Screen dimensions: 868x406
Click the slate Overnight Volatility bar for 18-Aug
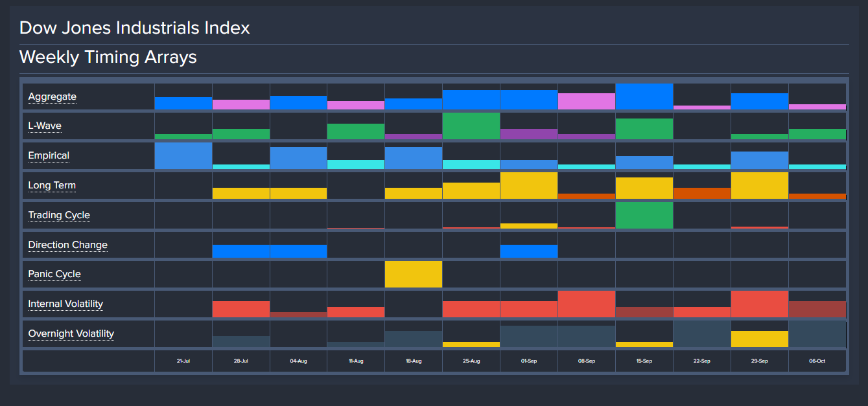pos(414,339)
